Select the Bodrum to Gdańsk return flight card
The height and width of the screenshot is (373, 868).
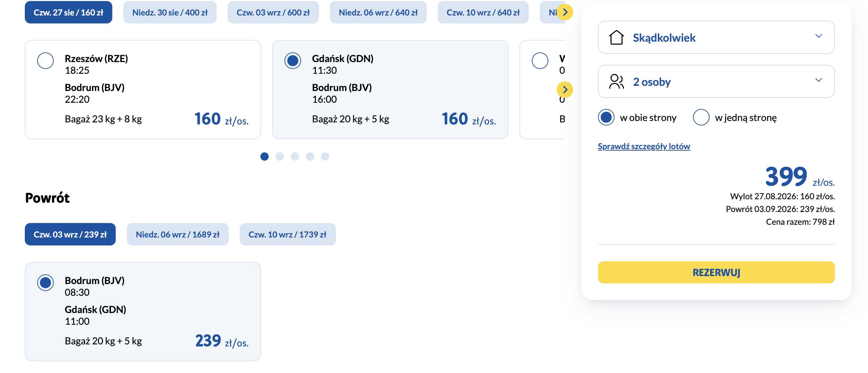coord(143,312)
